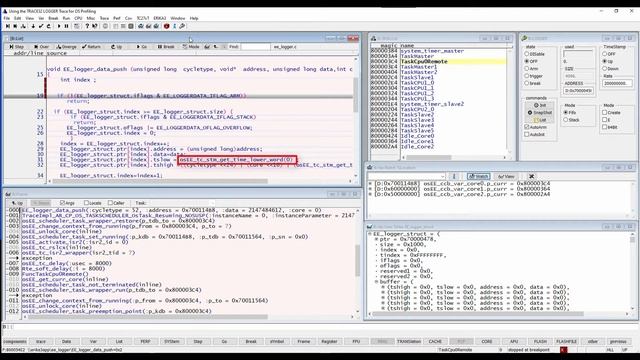640x360 pixels.
Task: Click the Go button in the B::List window
Action: click(142, 47)
